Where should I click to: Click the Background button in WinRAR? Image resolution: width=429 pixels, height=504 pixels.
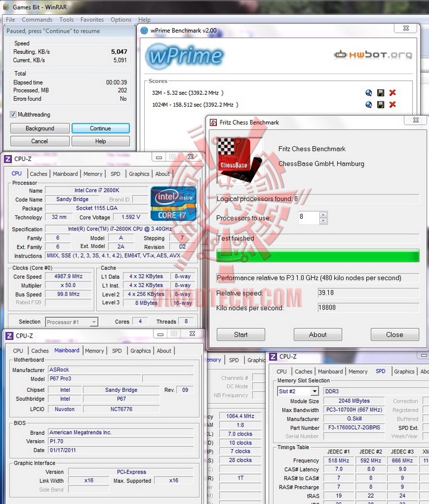[x=40, y=128]
